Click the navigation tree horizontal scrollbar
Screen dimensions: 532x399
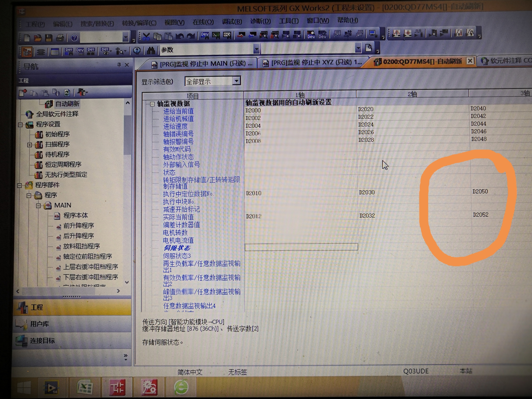click(68, 291)
